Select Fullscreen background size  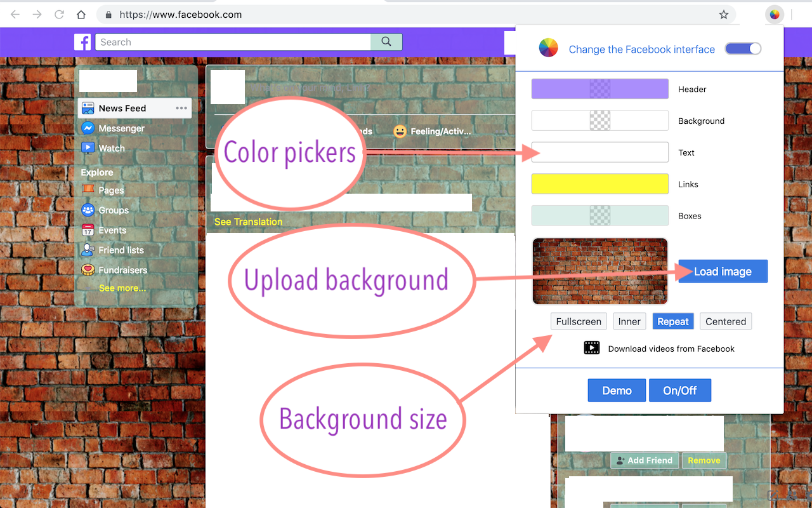tap(579, 321)
